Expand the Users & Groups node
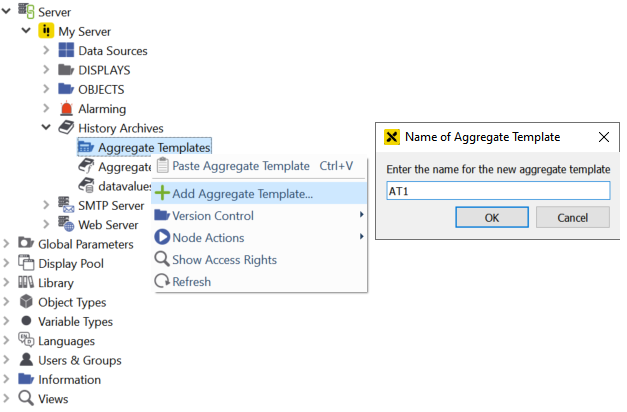The width and height of the screenshot is (627, 412). [x=6, y=360]
